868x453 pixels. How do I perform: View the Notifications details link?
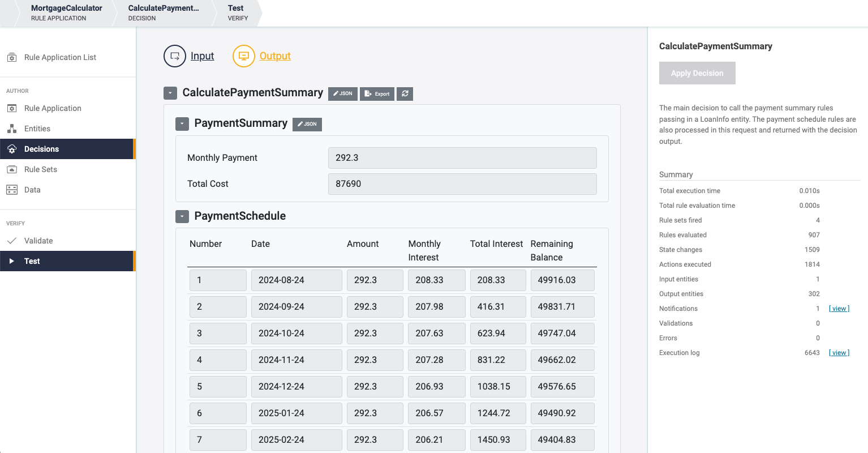pos(839,309)
